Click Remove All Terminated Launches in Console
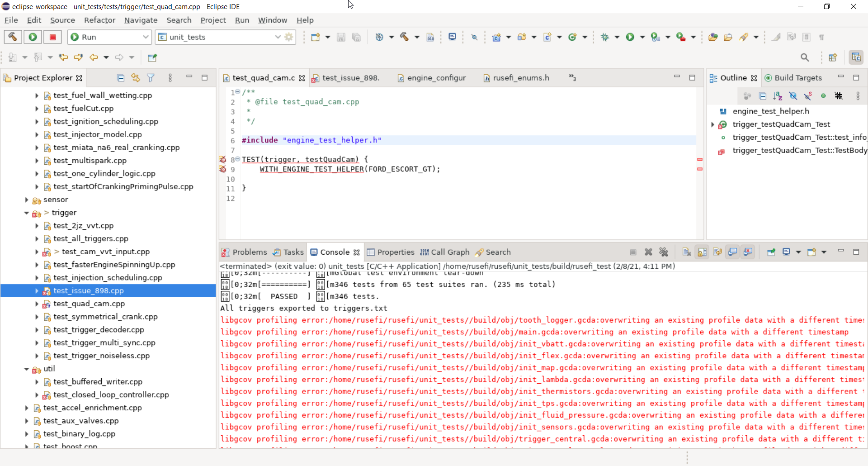Viewport: 868px width, 466px height. [x=664, y=252]
